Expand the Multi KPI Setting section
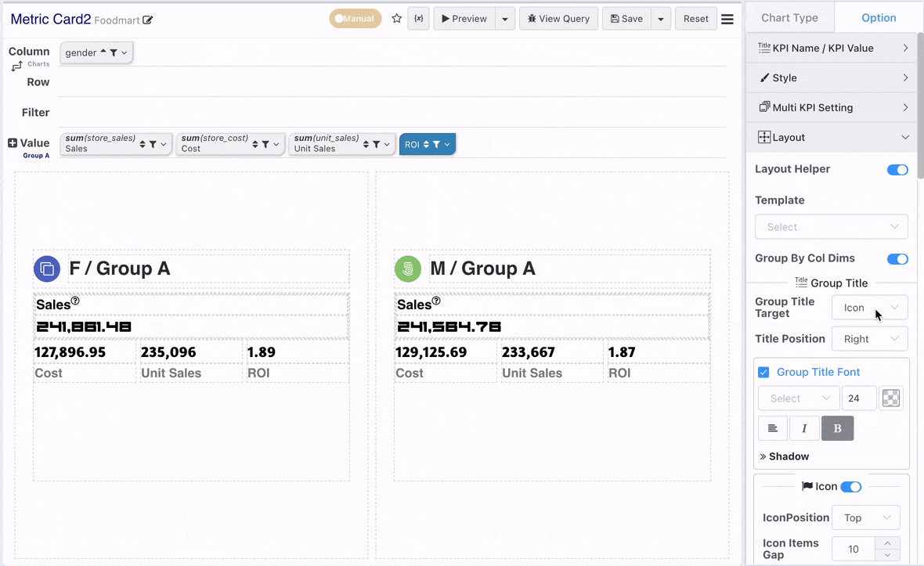The width and height of the screenshot is (924, 566). pos(832,107)
